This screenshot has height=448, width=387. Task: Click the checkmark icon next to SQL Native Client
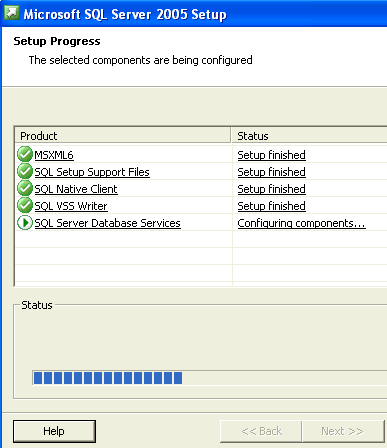[25, 188]
